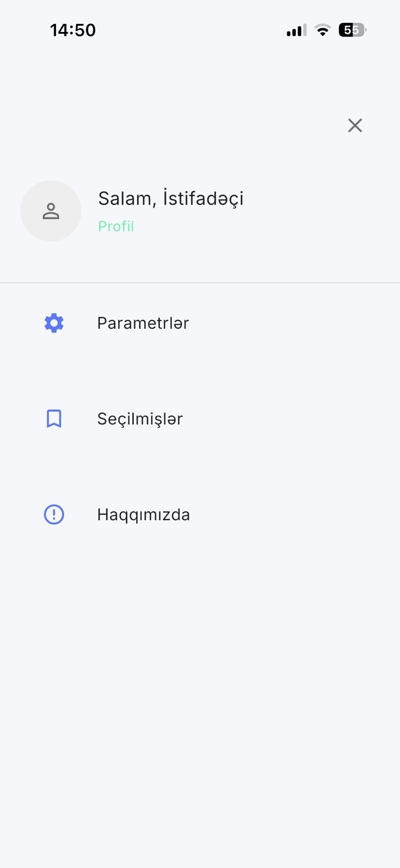Tap the "Salam, İstifadəçi" greeting text
Viewport: 400px width, 868px height.
171,199
